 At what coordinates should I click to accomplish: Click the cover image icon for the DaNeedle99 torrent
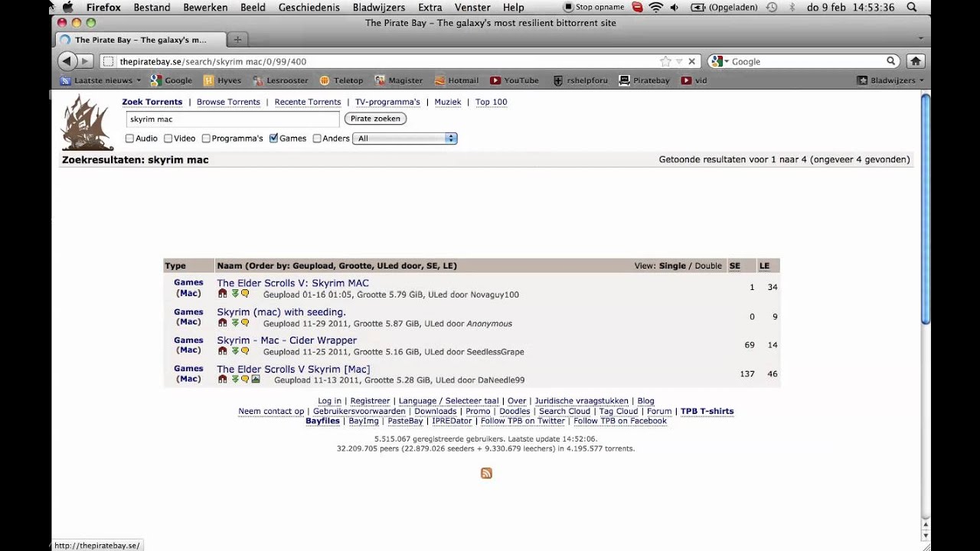coord(256,379)
